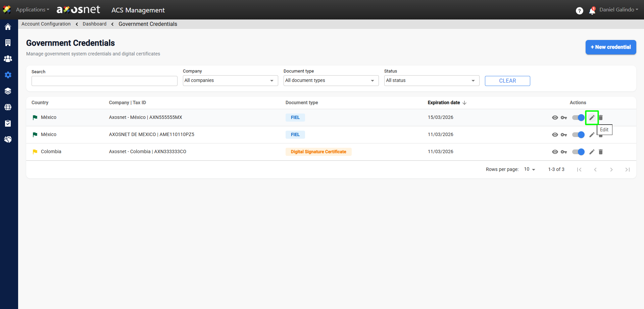
Task: Open the notifications bell
Action: pyautogui.click(x=592, y=11)
